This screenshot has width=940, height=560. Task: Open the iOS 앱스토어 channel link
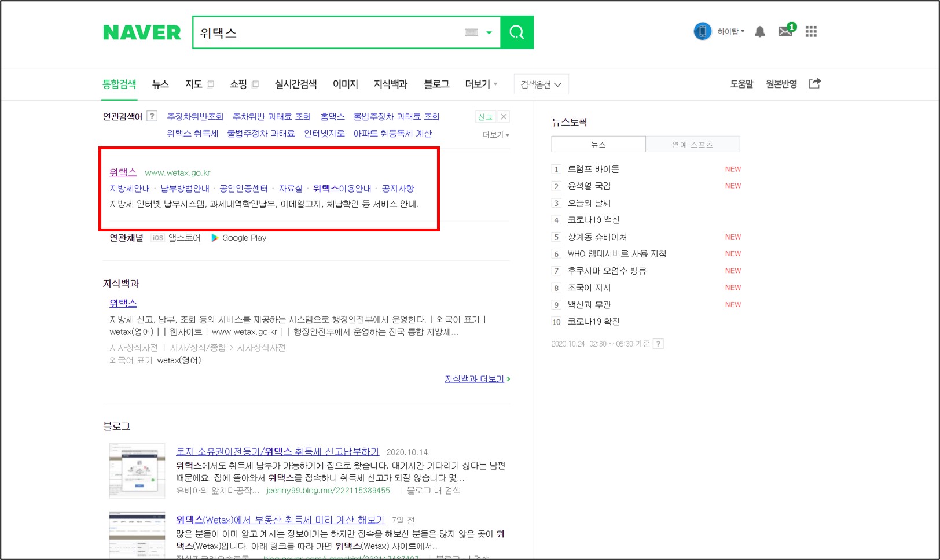point(176,238)
